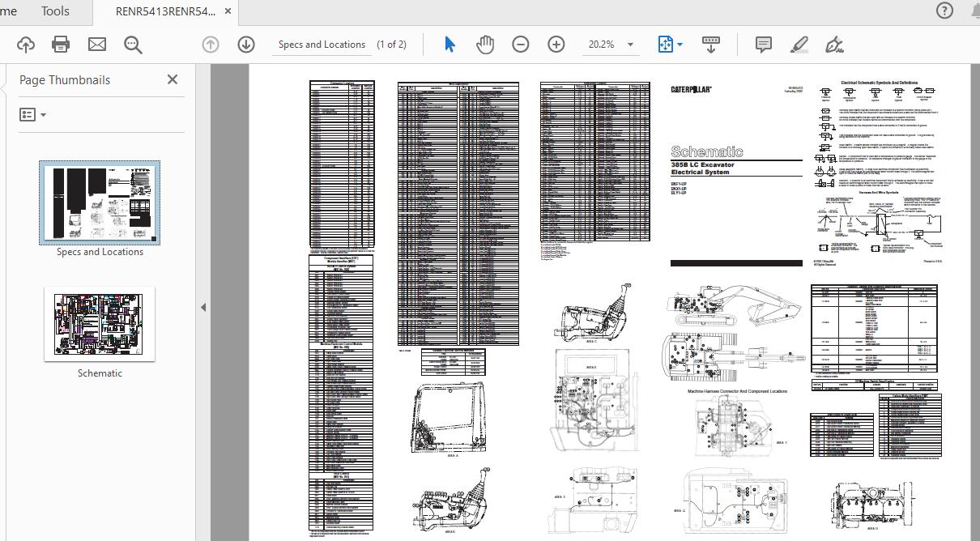
Task: Send the file by email envelope icon
Action: pos(97,45)
